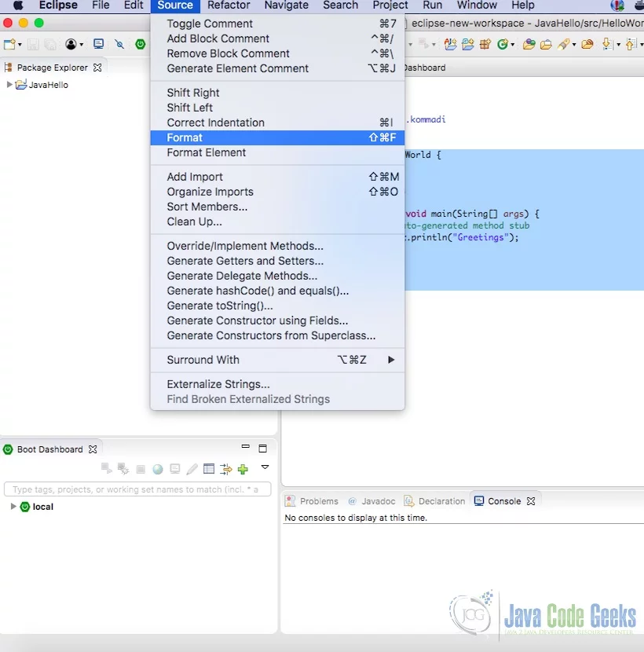
Task: Click the green plus icon in Boot Dashboard
Action: [x=243, y=469]
